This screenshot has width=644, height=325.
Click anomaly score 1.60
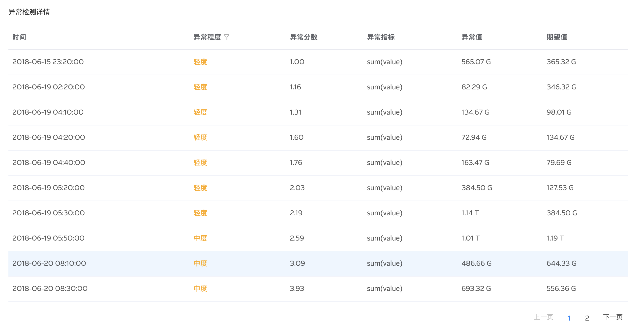pyautogui.click(x=297, y=137)
